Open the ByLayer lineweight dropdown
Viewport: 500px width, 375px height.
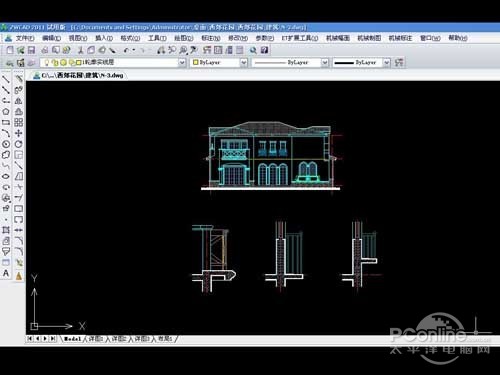pyautogui.click(x=386, y=62)
